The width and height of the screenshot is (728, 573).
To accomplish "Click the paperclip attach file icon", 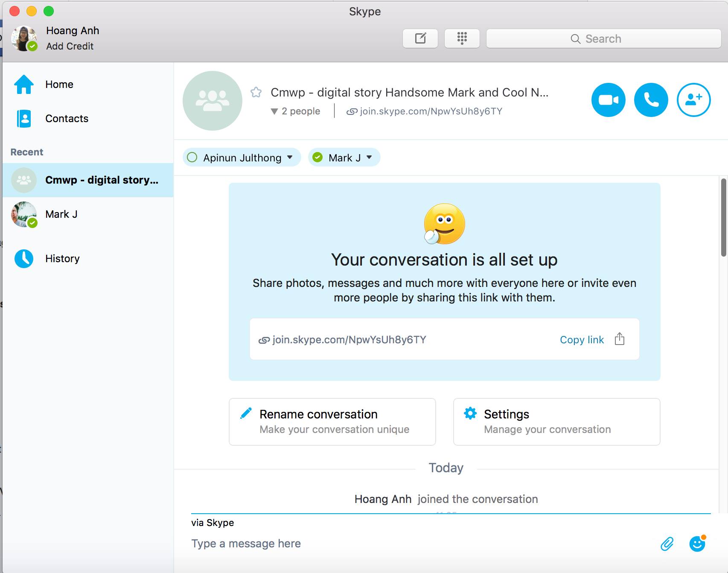I will [x=667, y=544].
